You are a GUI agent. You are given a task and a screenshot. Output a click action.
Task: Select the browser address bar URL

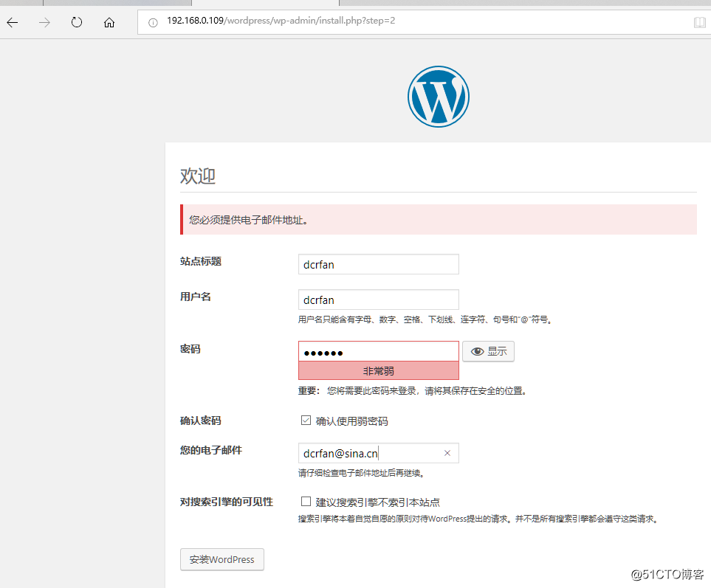click(281, 21)
